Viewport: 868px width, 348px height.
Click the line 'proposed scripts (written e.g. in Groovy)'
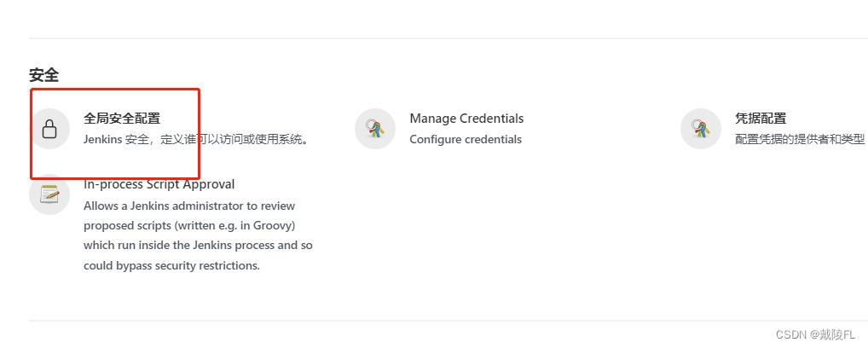(189, 225)
